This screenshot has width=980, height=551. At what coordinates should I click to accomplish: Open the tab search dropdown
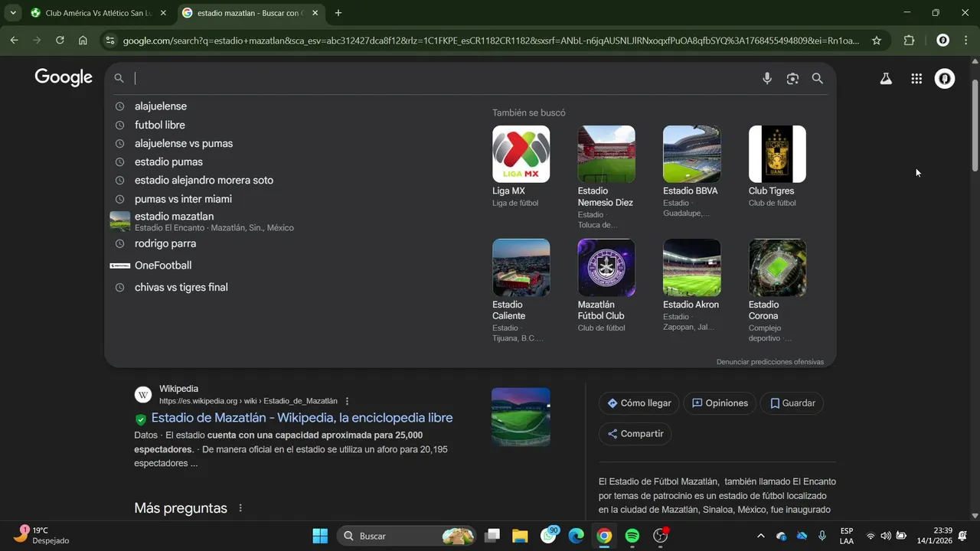13,13
